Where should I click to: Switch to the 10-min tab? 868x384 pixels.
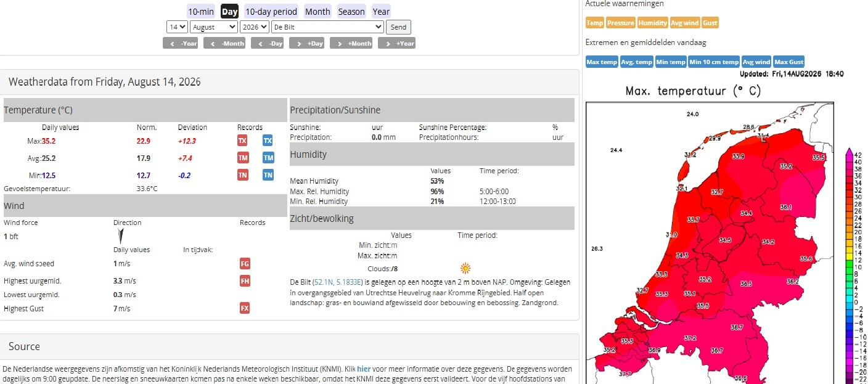[x=201, y=11]
